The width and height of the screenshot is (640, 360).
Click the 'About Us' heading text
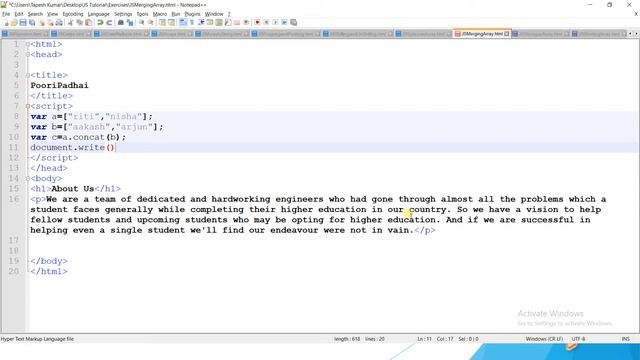click(x=73, y=189)
